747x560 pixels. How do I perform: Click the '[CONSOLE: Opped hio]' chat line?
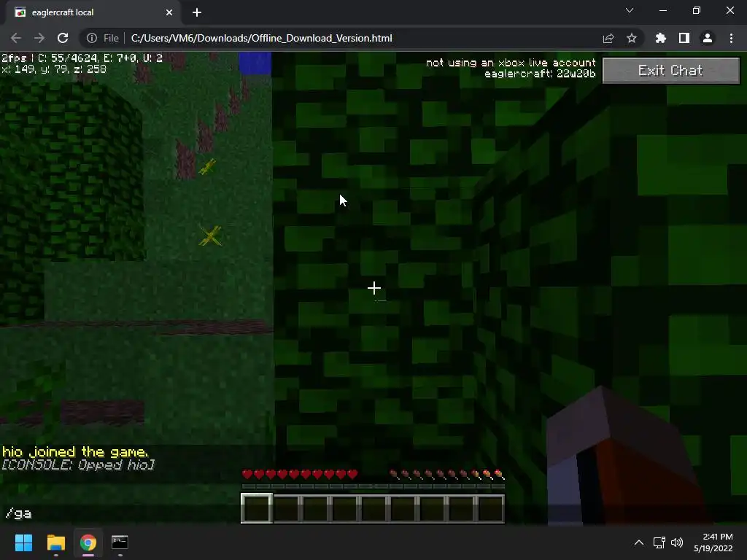78,464
